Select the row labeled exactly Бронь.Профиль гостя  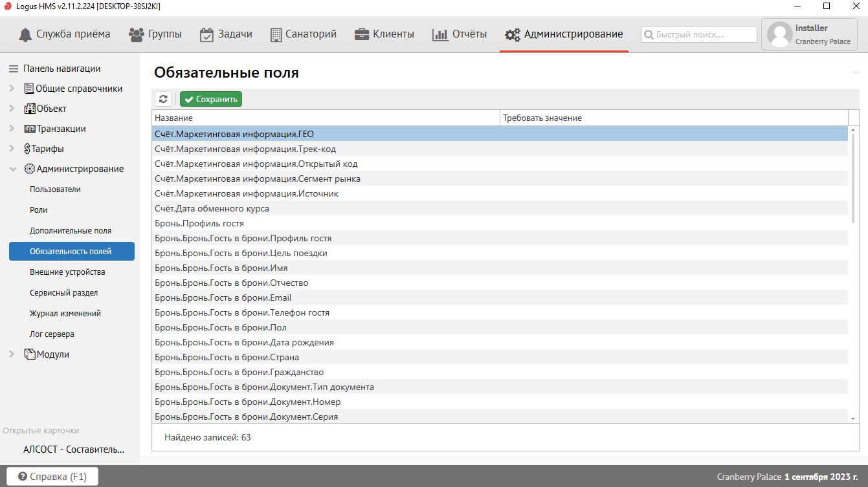pos(500,223)
